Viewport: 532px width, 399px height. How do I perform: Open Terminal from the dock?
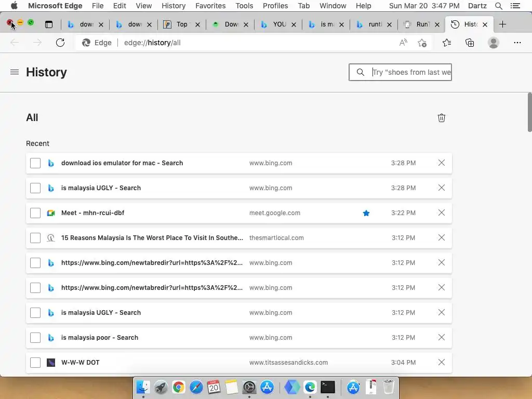tap(328, 387)
